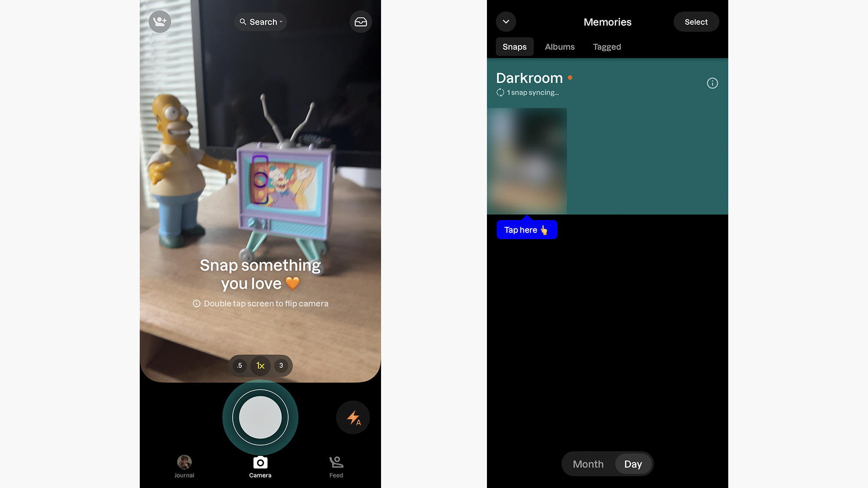Viewport: 868px width, 488px height.
Task: Tap Memories info icon
Action: (712, 83)
